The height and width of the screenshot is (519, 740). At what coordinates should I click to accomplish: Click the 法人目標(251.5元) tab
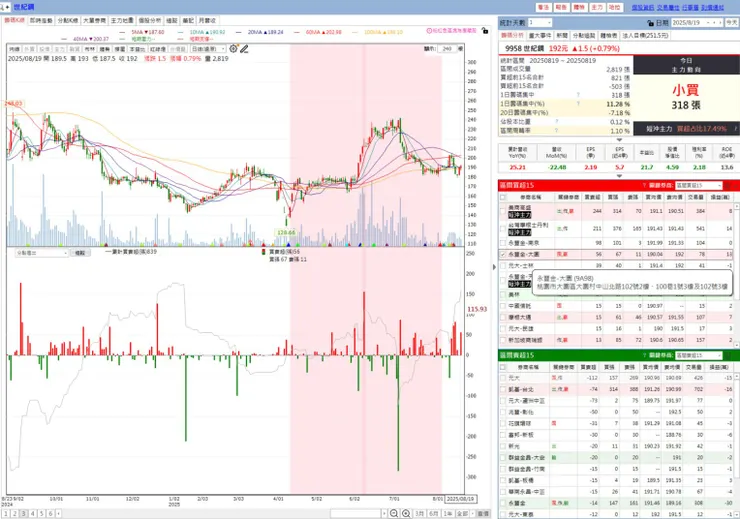(645, 35)
